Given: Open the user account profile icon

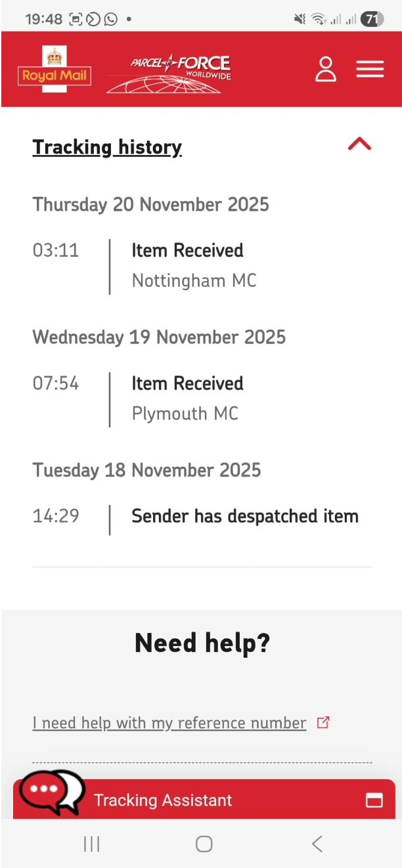Looking at the screenshot, I should point(325,69).
